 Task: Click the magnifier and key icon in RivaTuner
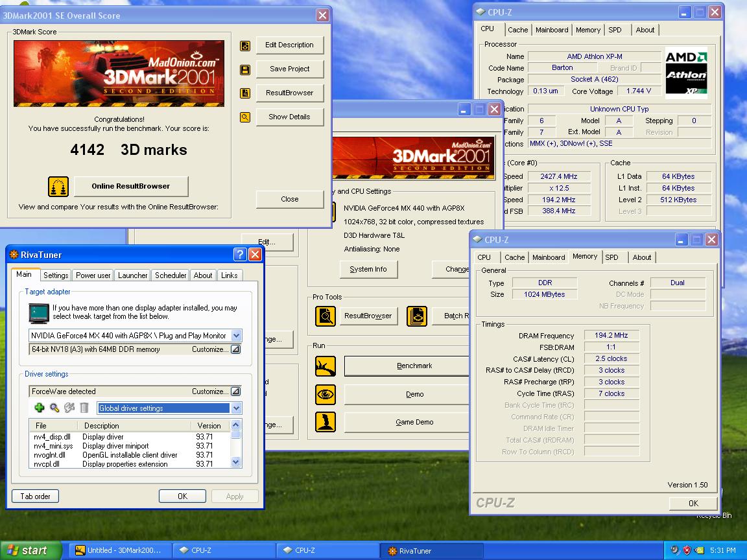click(x=54, y=408)
